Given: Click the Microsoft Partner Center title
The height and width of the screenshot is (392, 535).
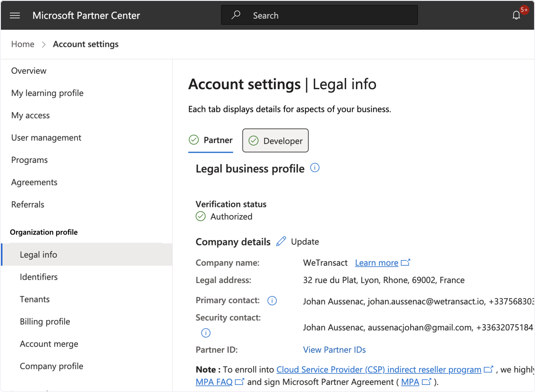Looking at the screenshot, I should (x=86, y=16).
